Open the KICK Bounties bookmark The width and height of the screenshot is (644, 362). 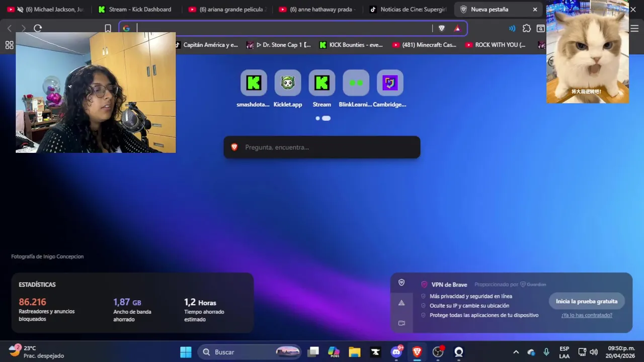click(351, 45)
